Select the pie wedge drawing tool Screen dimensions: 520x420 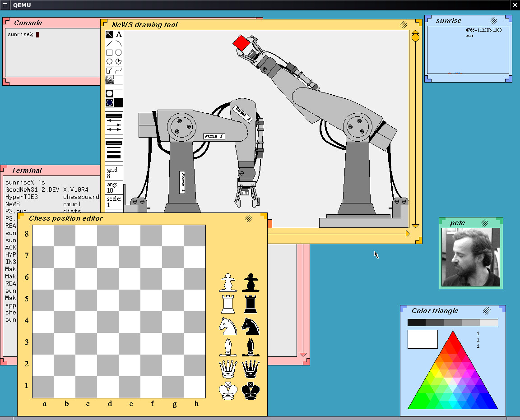118,61
